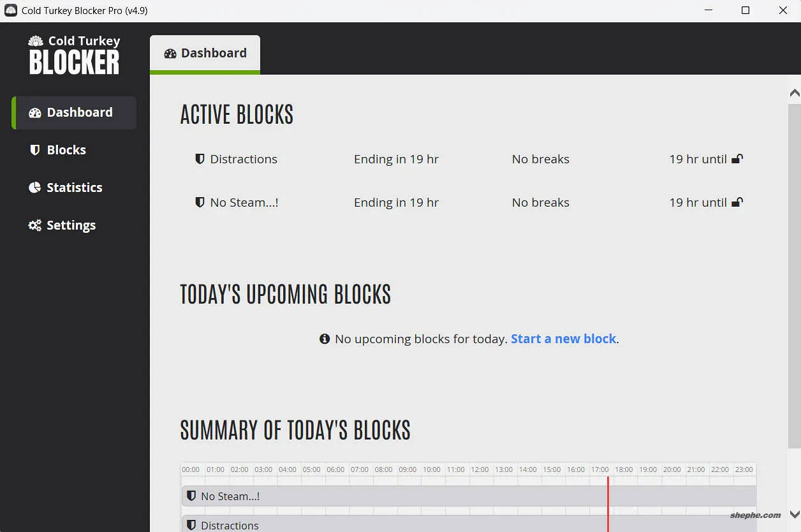Screen dimensions: 801x532
Task: Click the Settings gears icon
Action: [x=35, y=225]
